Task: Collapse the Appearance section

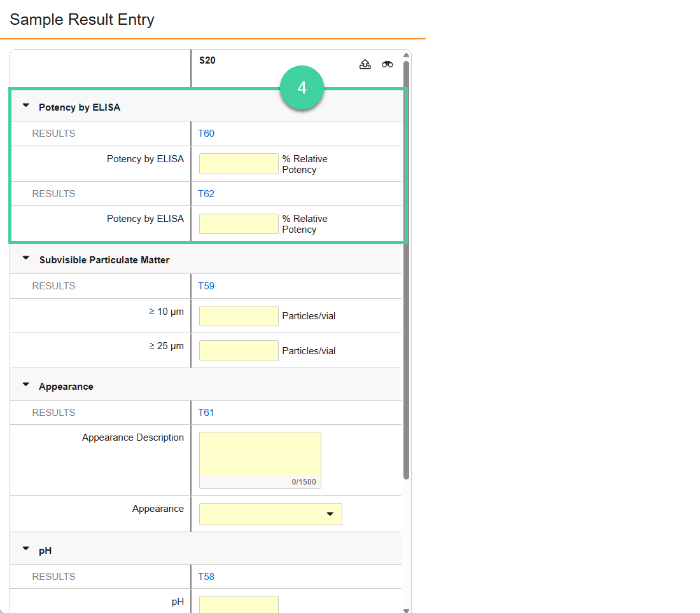Action: 25,385
